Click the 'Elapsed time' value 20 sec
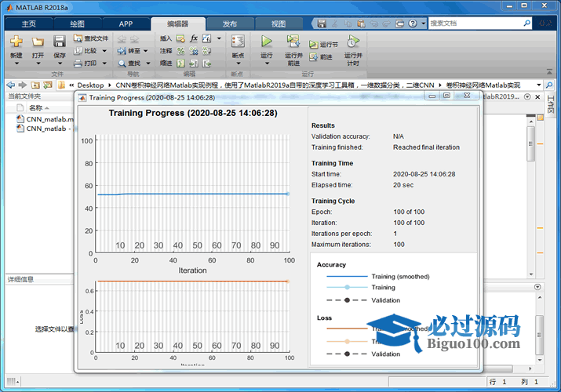This screenshot has width=561, height=392. click(x=403, y=185)
